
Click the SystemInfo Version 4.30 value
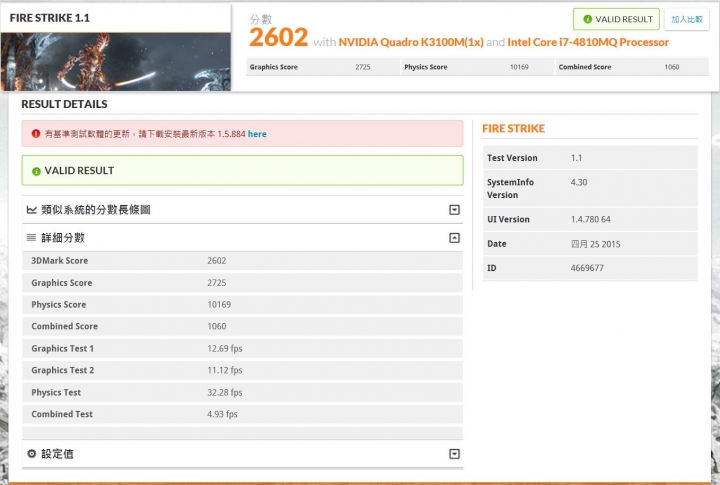tap(579, 182)
